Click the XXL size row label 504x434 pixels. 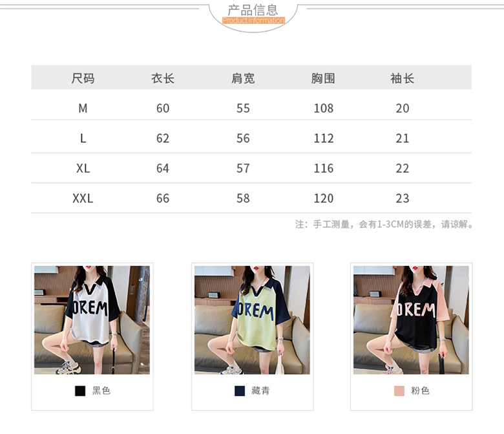(83, 198)
